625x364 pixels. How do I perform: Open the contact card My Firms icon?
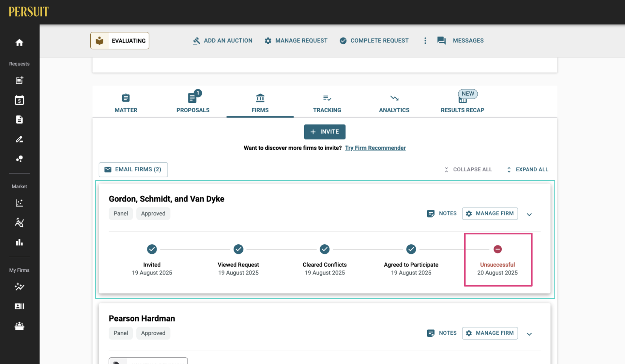point(19,306)
